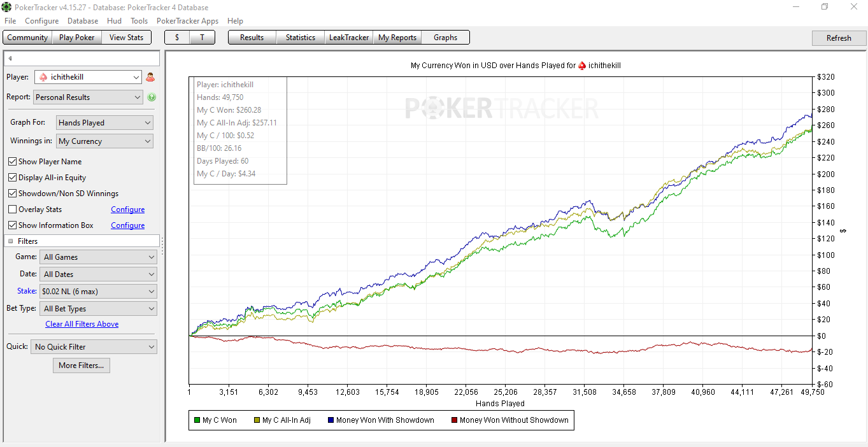Open the Report dropdown showing Personal Results
This screenshot has height=447, width=868.
click(x=88, y=97)
